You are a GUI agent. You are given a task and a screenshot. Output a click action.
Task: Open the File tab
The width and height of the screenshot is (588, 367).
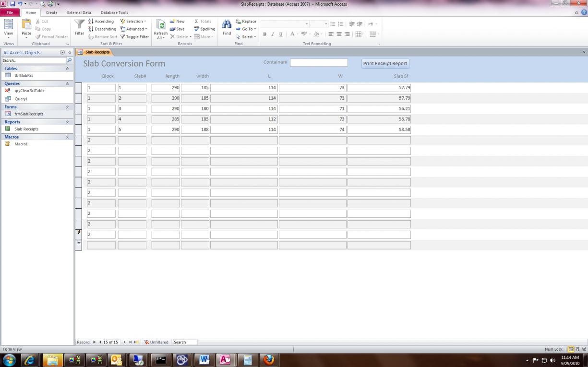[10, 12]
